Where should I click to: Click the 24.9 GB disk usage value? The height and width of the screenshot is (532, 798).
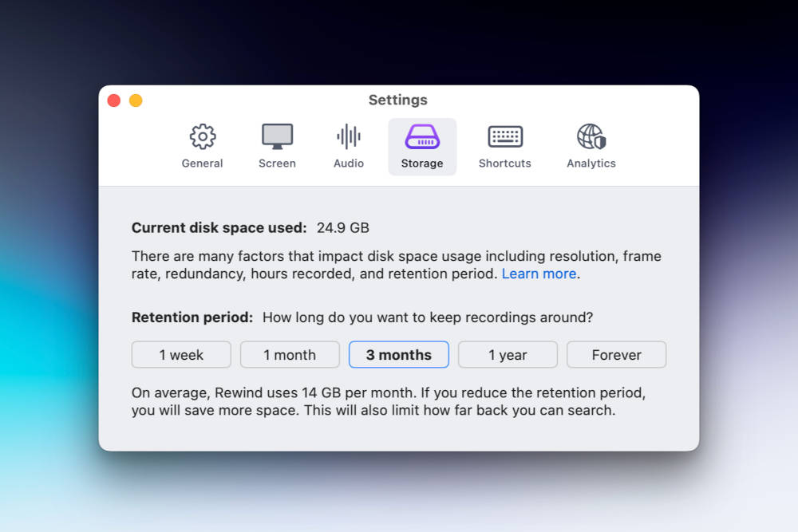(342, 227)
